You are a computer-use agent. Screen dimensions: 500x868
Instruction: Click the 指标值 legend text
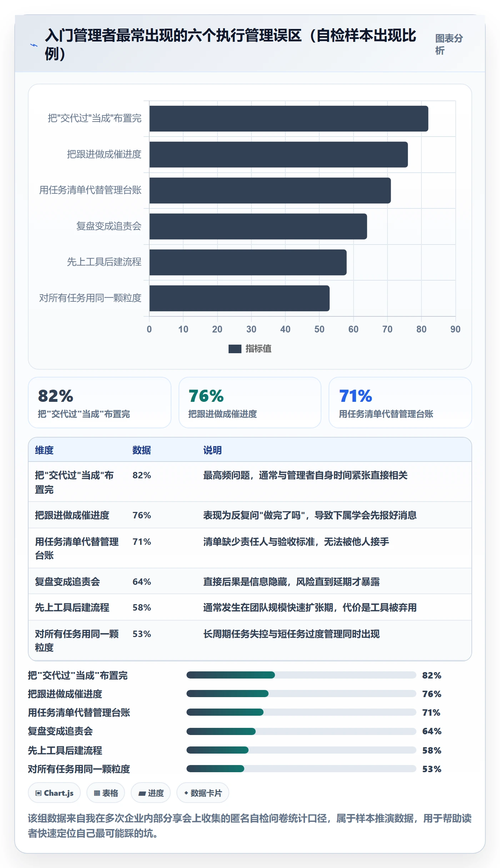(258, 349)
